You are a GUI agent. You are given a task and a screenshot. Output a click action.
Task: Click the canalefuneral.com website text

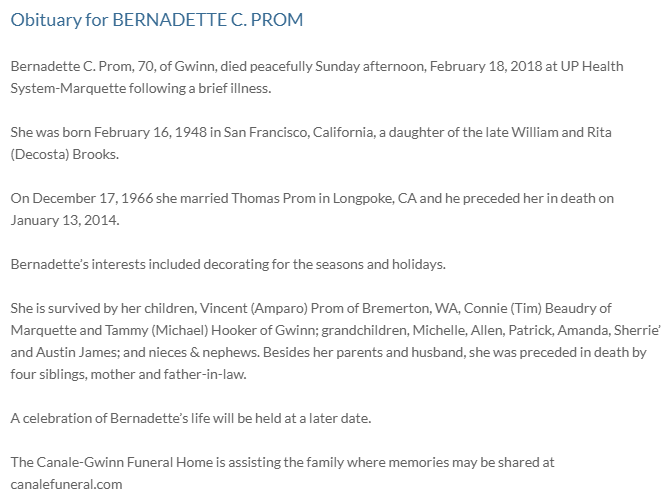pos(66,484)
